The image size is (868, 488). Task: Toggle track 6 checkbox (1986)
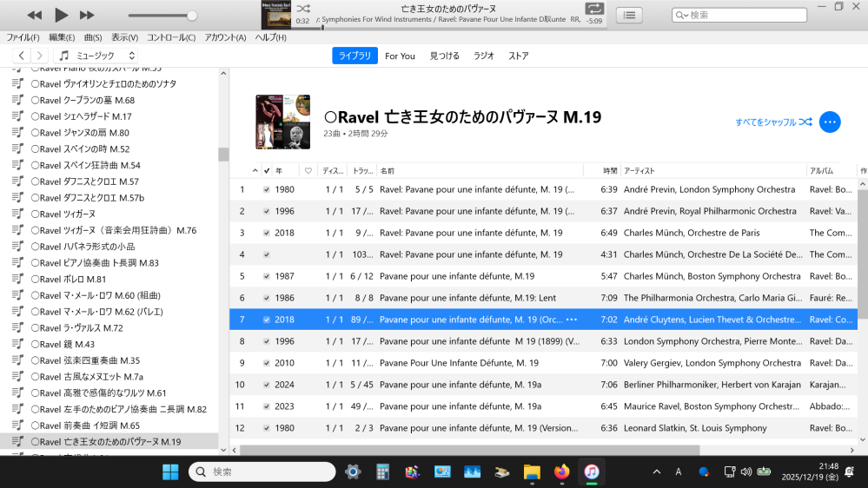point(266,298)
